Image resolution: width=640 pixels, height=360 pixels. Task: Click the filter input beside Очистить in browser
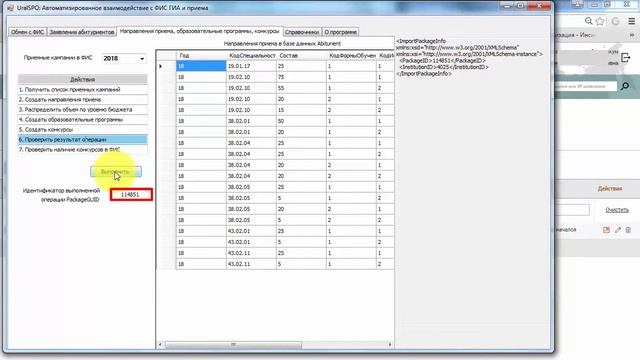(573, 210)
